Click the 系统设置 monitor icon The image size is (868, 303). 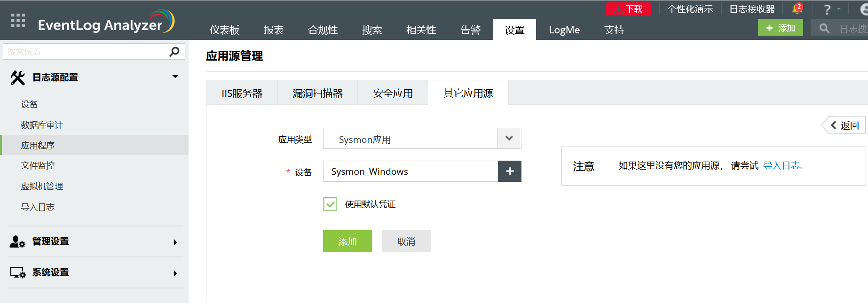[18, 273]
